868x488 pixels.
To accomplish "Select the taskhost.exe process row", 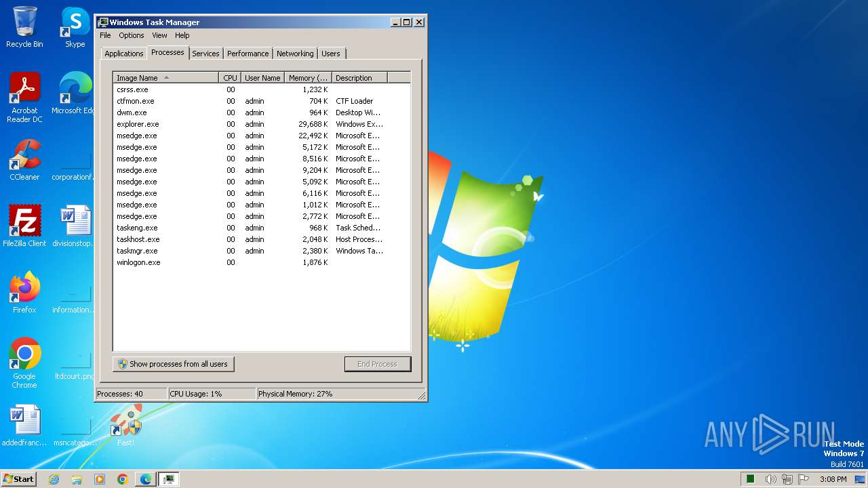I will point(262,239).
